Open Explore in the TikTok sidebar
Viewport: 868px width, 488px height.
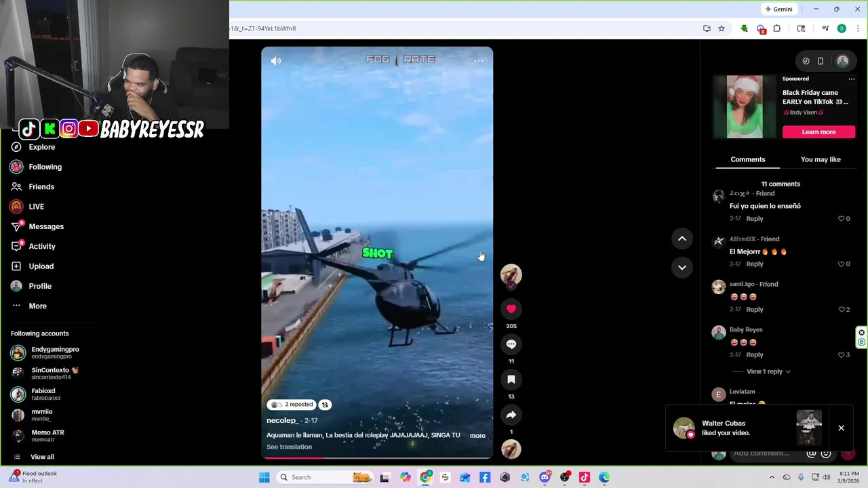pos(41,147)
